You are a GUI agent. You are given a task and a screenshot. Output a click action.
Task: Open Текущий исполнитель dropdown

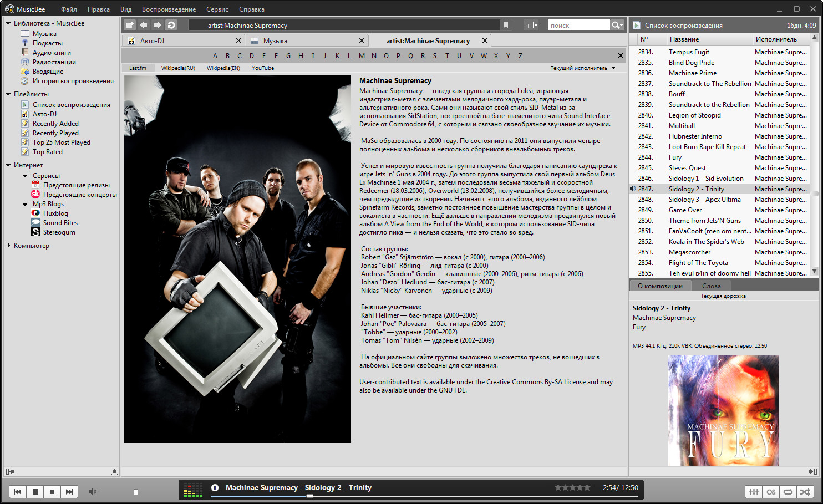[x=583, y=68]
